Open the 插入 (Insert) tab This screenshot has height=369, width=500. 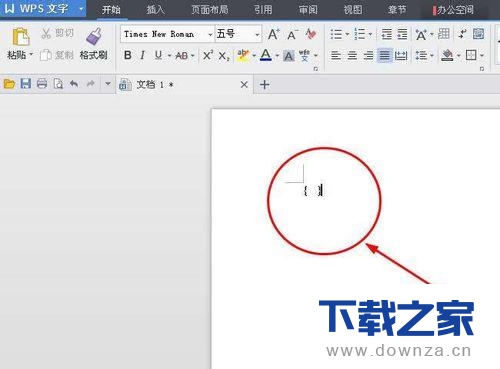point(155,9)
